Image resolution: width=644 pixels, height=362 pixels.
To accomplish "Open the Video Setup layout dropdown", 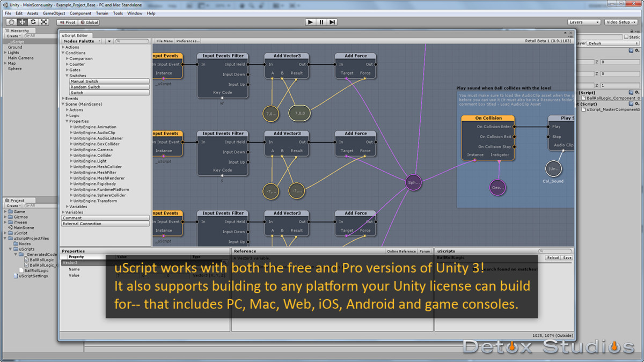I will [620, 22].
